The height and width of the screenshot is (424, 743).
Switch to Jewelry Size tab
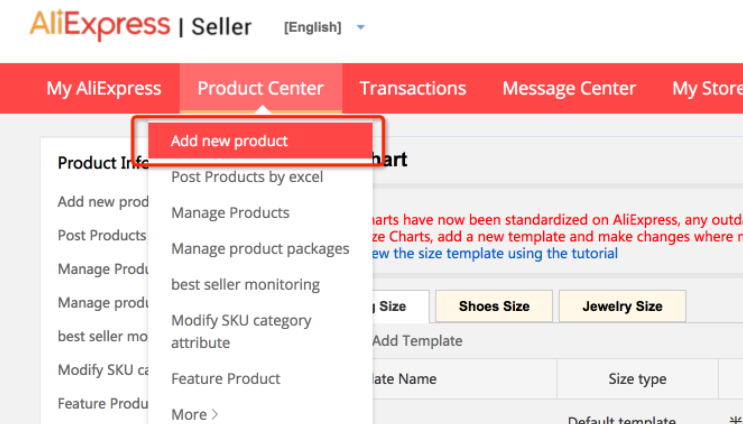click(x=622, y=306)
